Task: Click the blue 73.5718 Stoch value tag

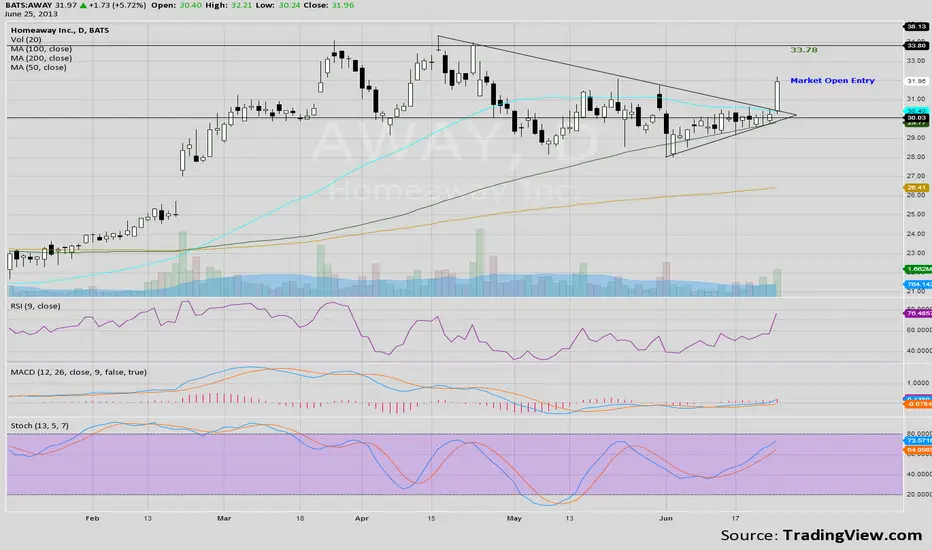Action: point(917,441)
